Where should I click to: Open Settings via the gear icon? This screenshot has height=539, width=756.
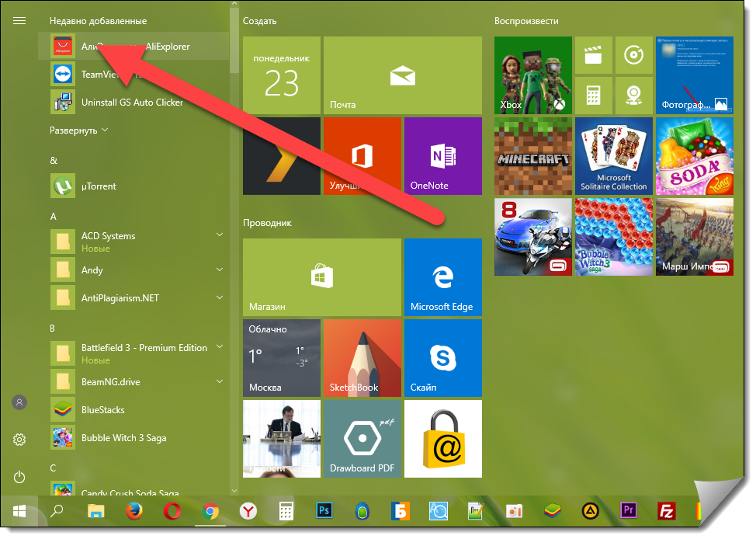pyautogui.click(x=20, y=440)
